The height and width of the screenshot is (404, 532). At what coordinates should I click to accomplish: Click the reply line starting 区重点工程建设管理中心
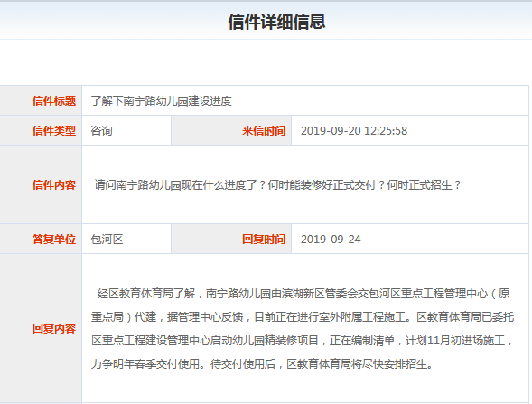(303, 340)
